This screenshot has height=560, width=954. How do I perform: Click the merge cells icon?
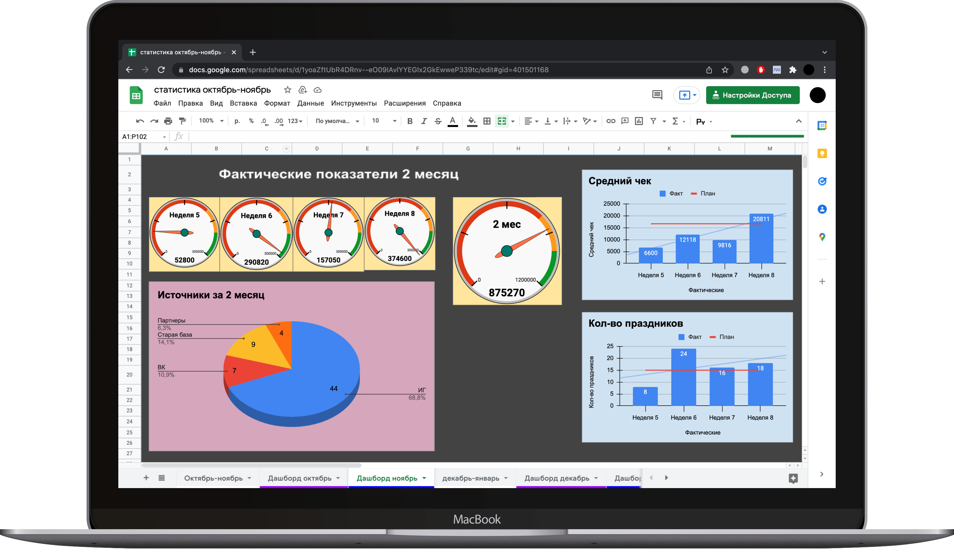click(x=502, y=121)
